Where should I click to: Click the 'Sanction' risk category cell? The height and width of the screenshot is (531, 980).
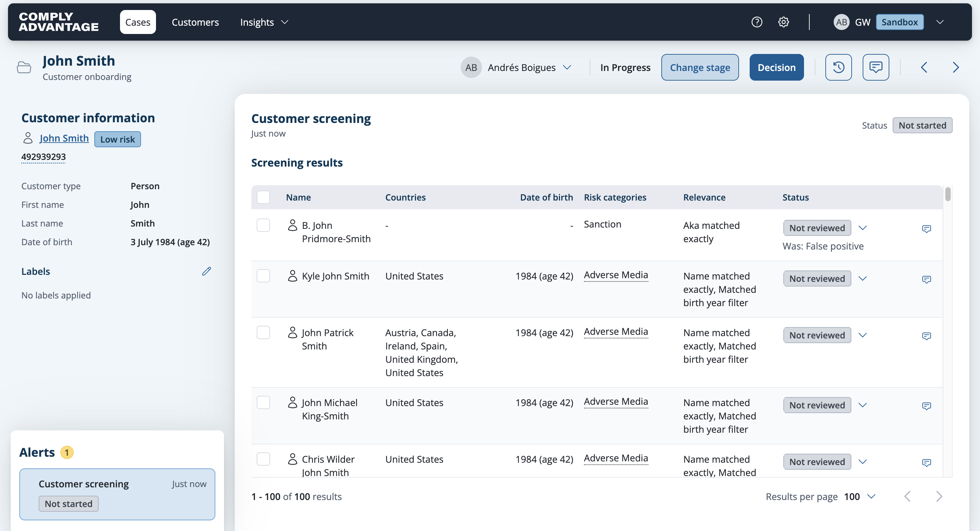(603, 224)
